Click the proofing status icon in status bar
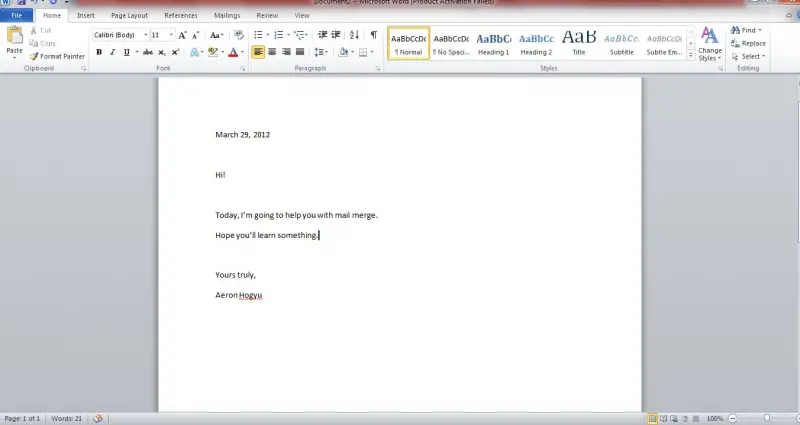The width and height of the screenshot is (800, 425). click(98, 418)
